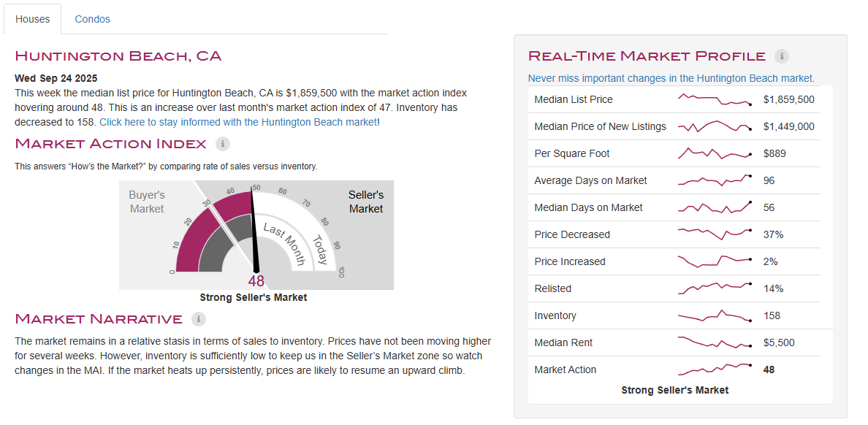Select the Houses tab

[x=33, y=19]
